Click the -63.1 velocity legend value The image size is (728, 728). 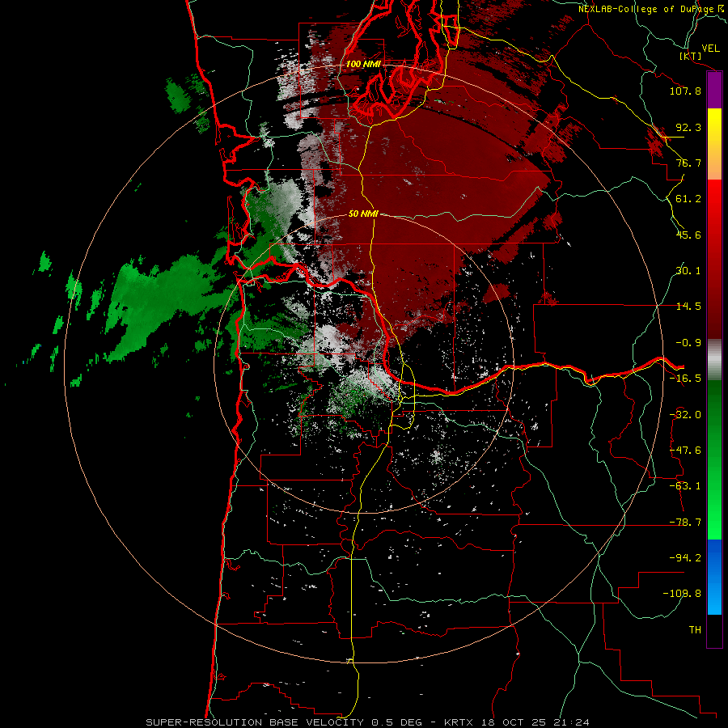click(685, 486)
